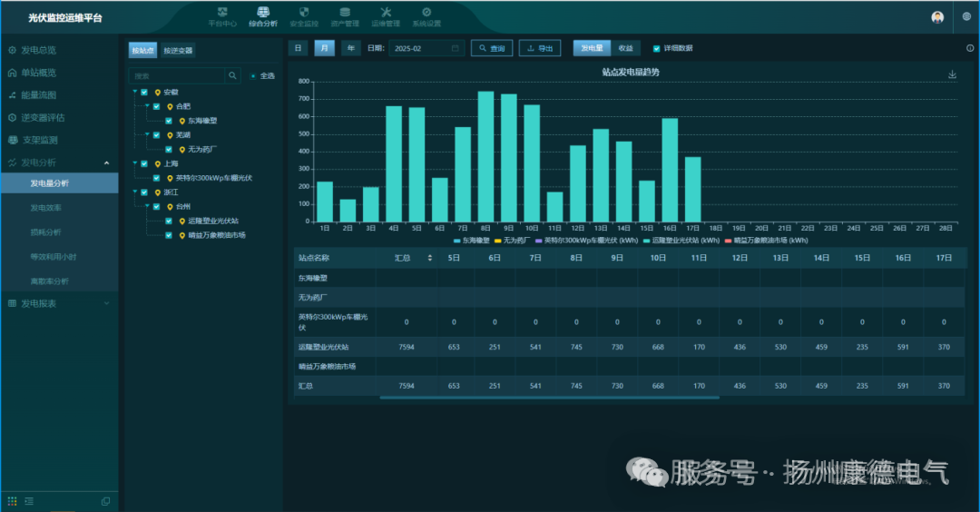Click the 查询 query button
Image resolution: width=980 pixels, height=512 pixels.
coord(491,48)
